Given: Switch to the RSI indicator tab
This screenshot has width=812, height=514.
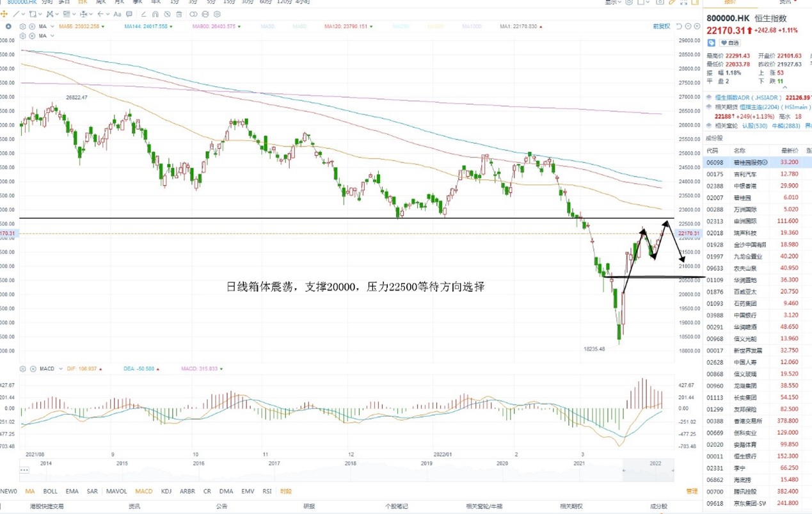Looking at the screenshot, I should coord(267,491).
